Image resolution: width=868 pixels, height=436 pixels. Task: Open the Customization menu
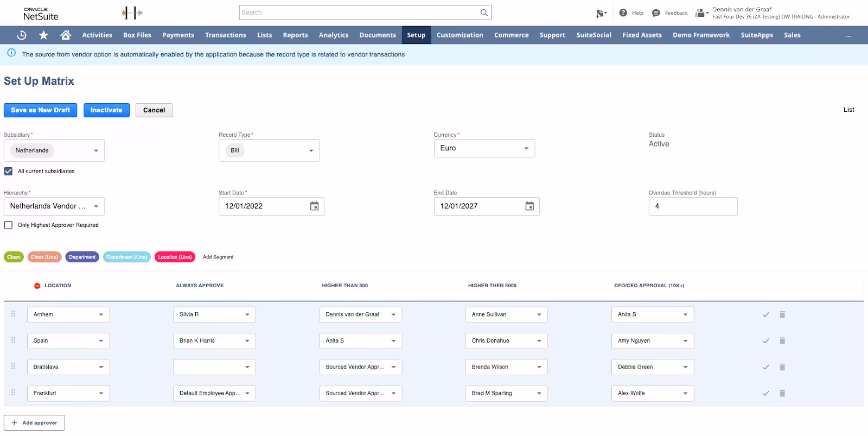459,35
